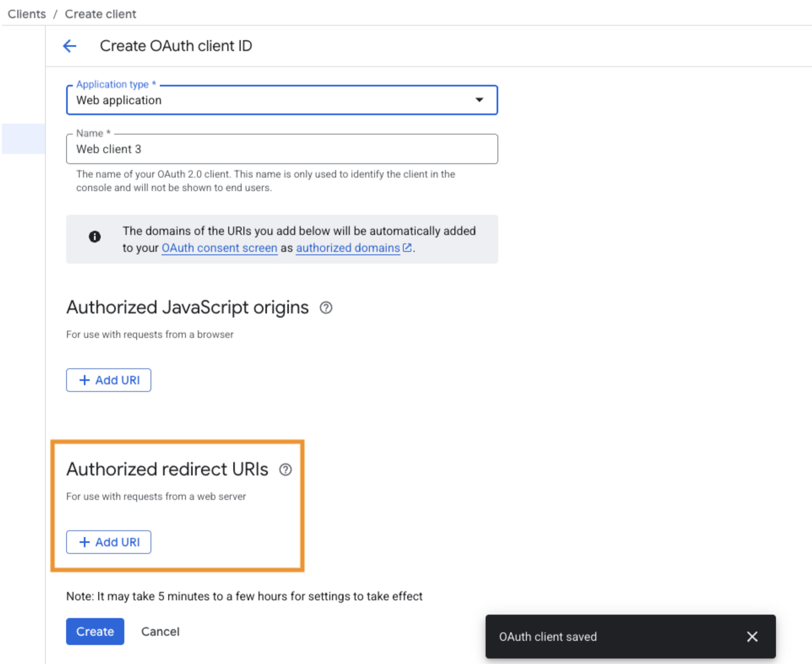Open the OAuth consent screen link
Screen dimensions: 812x664
click(x=219, y=248)
